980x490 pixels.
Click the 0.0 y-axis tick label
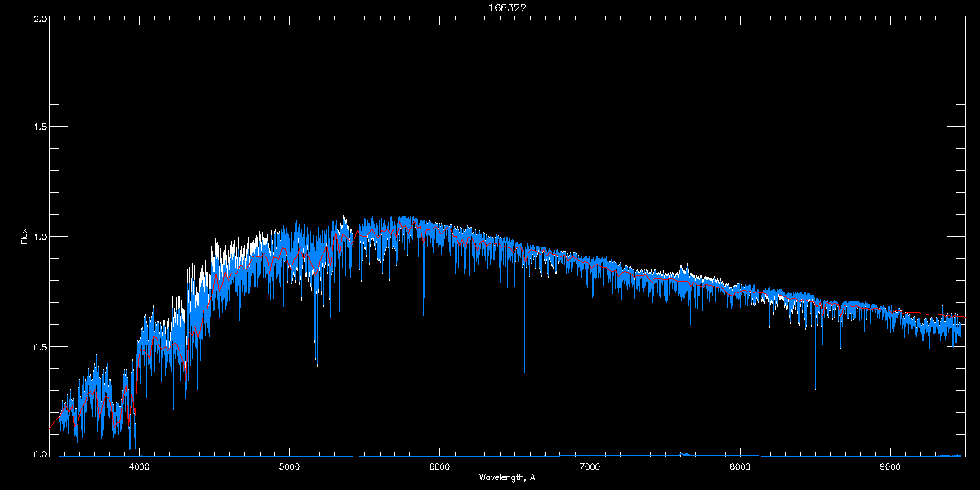tap(38, 453)
